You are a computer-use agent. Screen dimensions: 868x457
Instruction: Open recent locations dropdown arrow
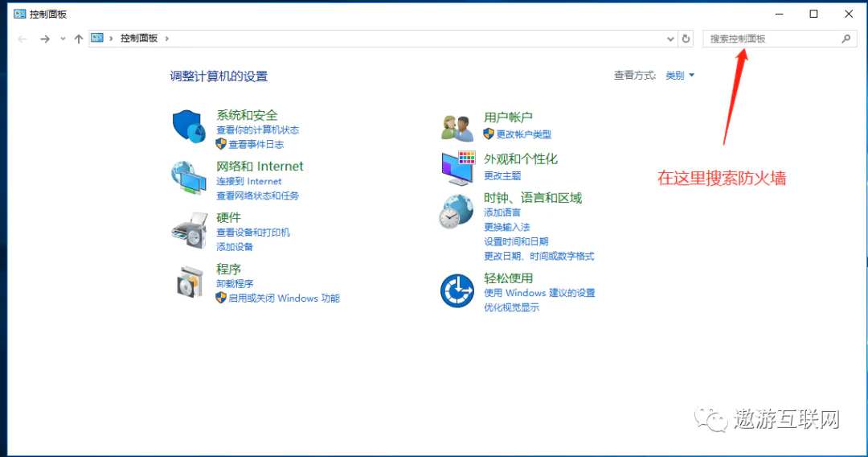click(x=63, y=39)
